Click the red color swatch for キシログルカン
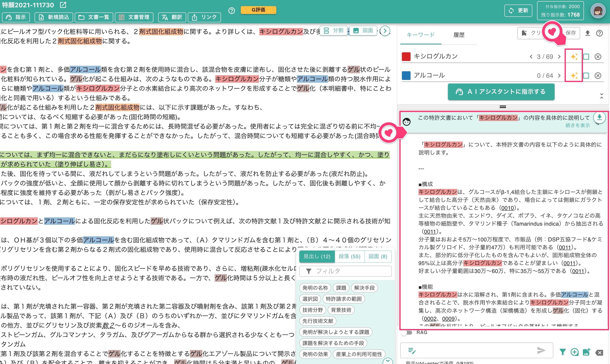The image size is (610, 364). pyautogui.click(x=406, y=57)
